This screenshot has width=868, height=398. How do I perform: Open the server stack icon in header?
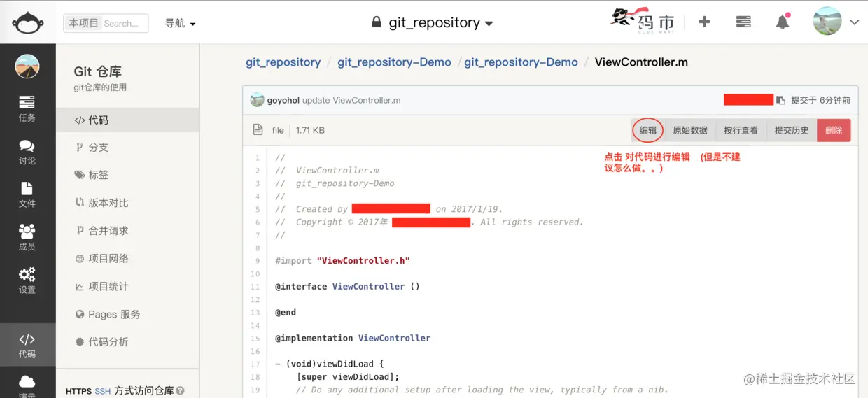click(743, 22)
